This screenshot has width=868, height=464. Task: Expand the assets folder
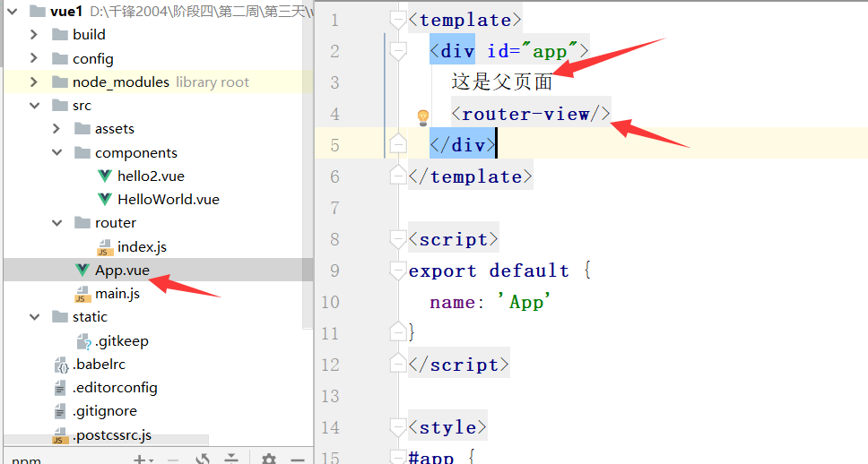tap(56, 128)
